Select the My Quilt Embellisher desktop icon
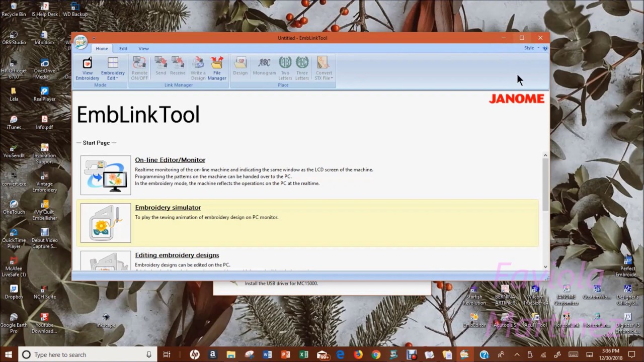Image resolution: width=644 pixels, height=362 pixels. pos(44,210)
